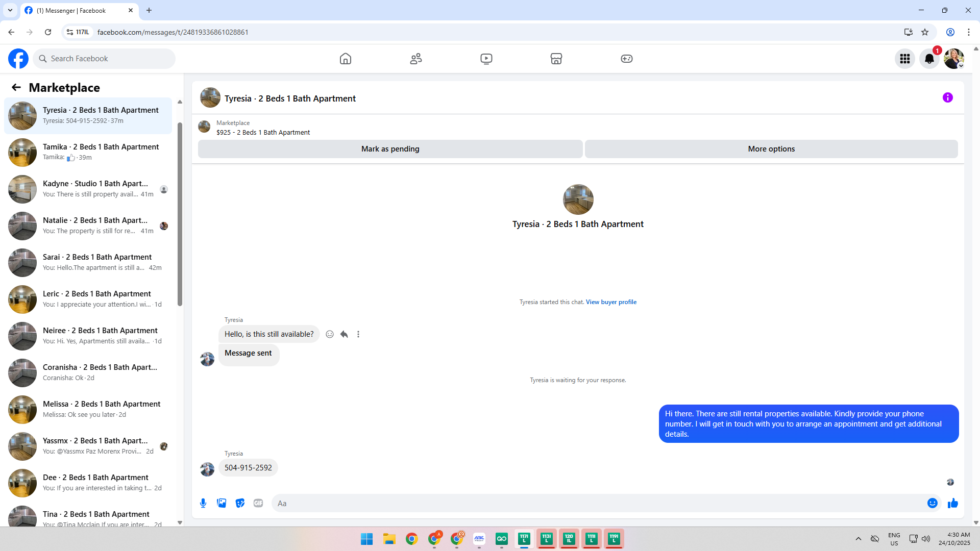Open more options for Tyresia's first message
The width and height of the screenshot is (980, 551).
coord(358,334)
